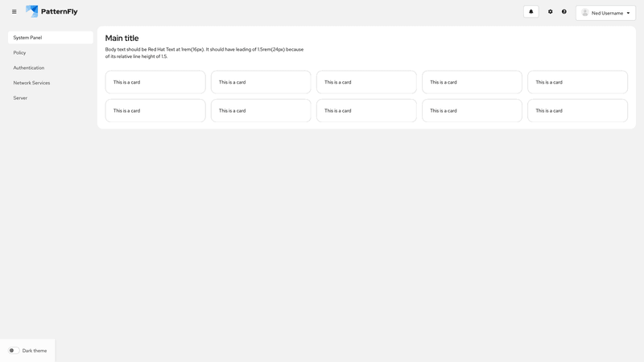Click the Dark theme label text
Viewport: 644px width, 362px height.
[x=35, y=351]
